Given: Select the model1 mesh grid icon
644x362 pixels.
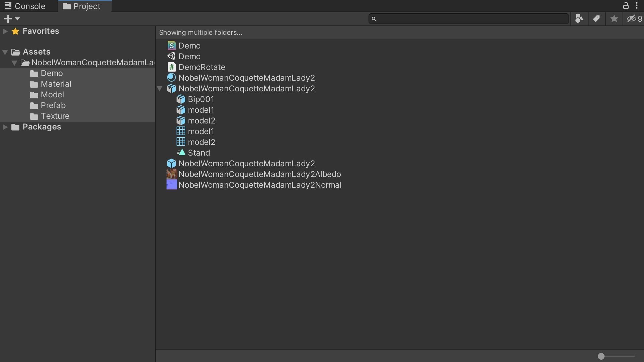Looking at the screenshot, I should (x=181, y=131).
